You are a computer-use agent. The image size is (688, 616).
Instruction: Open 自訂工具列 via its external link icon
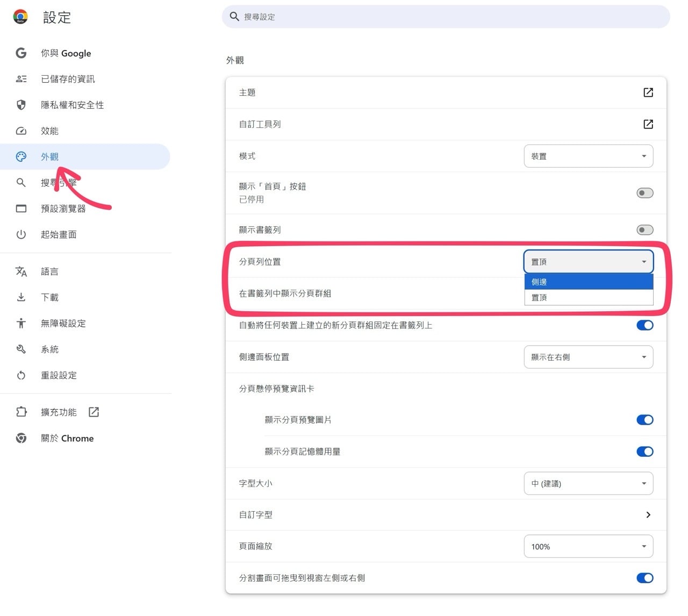[x=648, y=124]
